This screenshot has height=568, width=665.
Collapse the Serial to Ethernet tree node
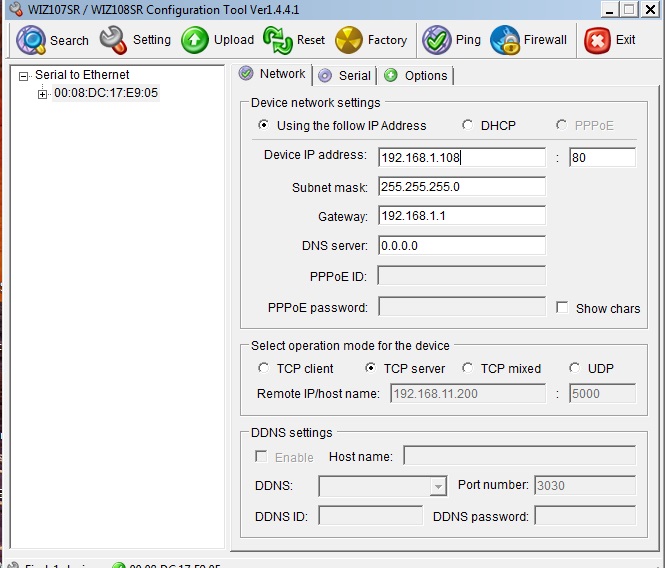point(23,76)
